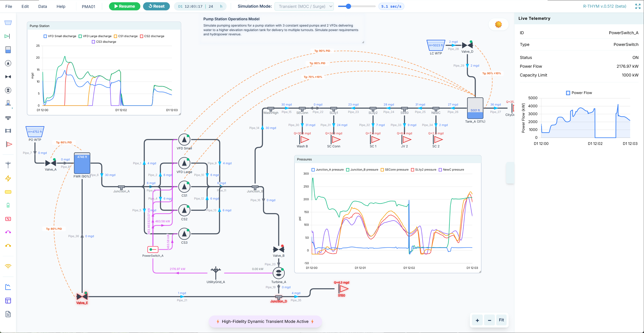Viewport: 644px width, 333px height.
Task: Open the Simulation Mode dropdown
Action: (x=304, y=7)
